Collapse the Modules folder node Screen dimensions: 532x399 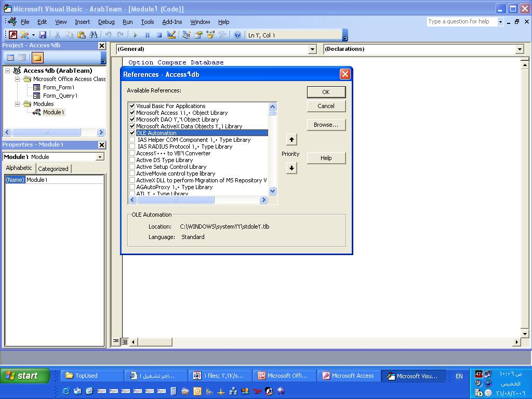pos(17,104)
